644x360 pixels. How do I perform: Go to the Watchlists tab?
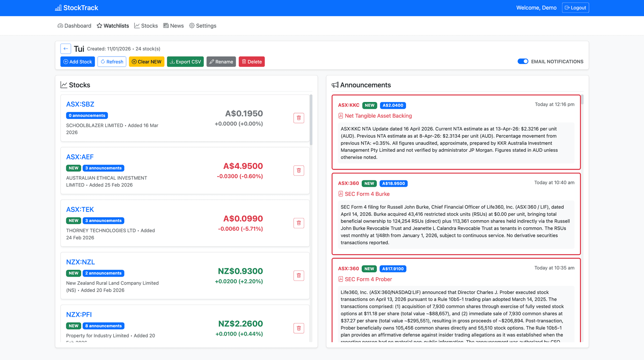point(113,26)
